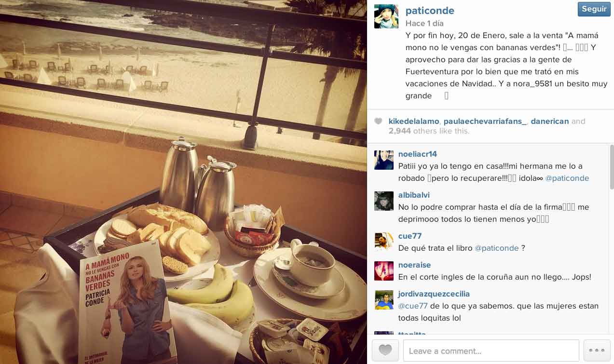The image size is (614, 364).
Task: Open paticonde's profile avatar
Action: click(386, 16)
